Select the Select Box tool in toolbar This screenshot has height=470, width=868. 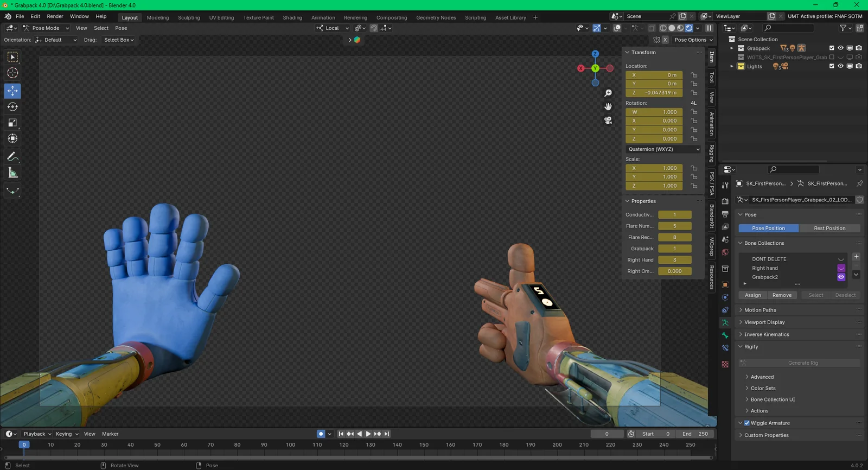(12, 57)
